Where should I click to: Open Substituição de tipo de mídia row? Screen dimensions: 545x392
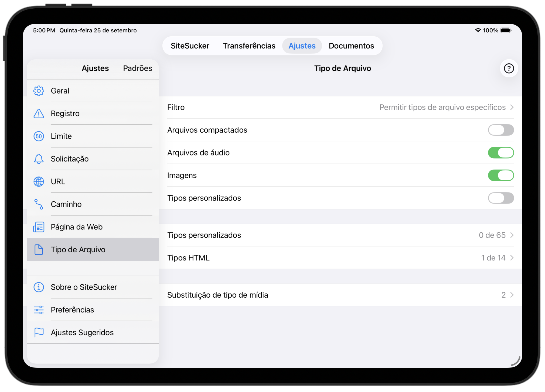pyautogui.click(x=340, y=295)
